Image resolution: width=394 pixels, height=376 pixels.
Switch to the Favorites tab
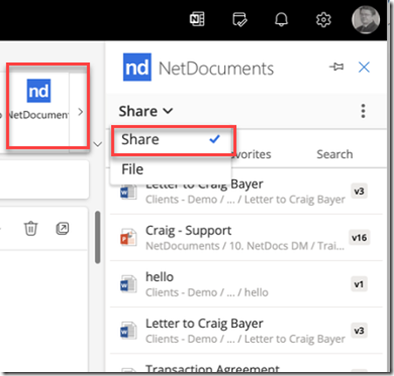click(x=252, y=154)
